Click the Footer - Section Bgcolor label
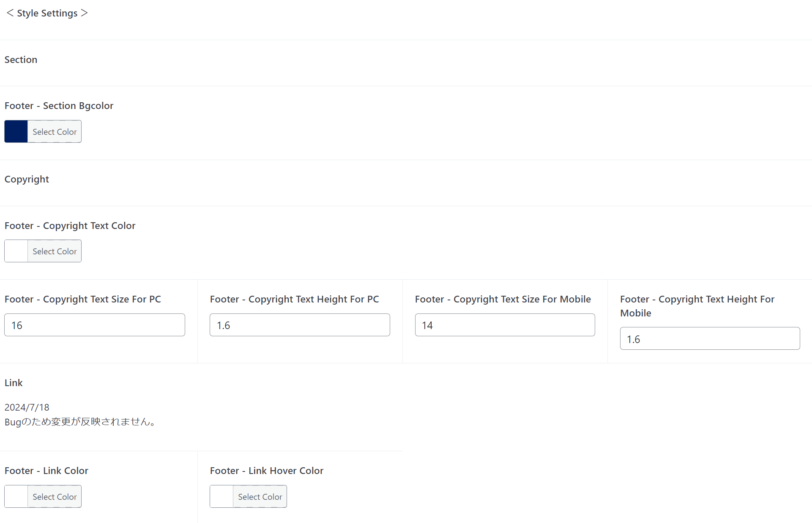Viewport: 812px width, 523px height. pos(59,106)
